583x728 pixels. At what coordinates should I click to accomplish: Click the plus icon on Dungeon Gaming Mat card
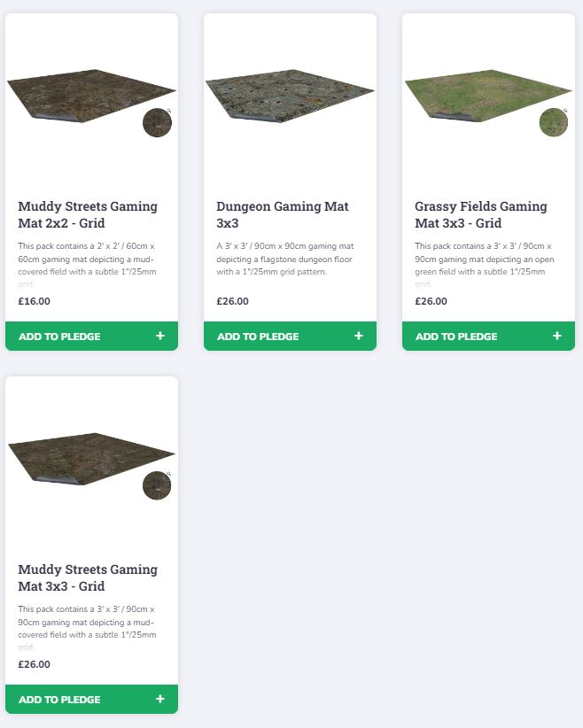(359, 337)
